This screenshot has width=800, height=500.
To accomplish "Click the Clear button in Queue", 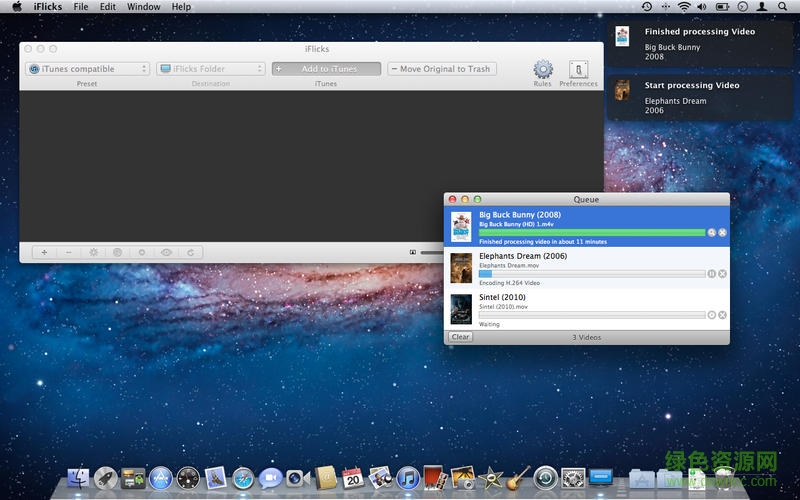I will pyautogui.click(x=460, y=337).
